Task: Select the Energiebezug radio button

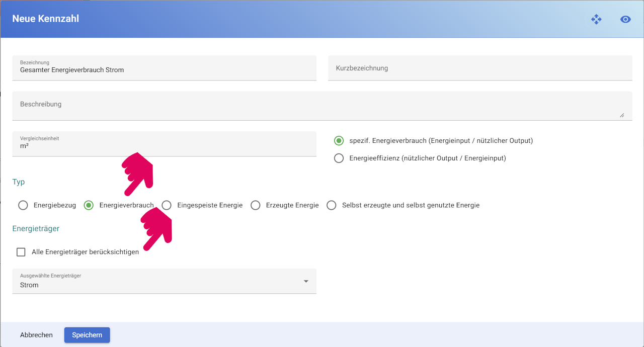Action: pyautogui.click(x=23, y=205)
